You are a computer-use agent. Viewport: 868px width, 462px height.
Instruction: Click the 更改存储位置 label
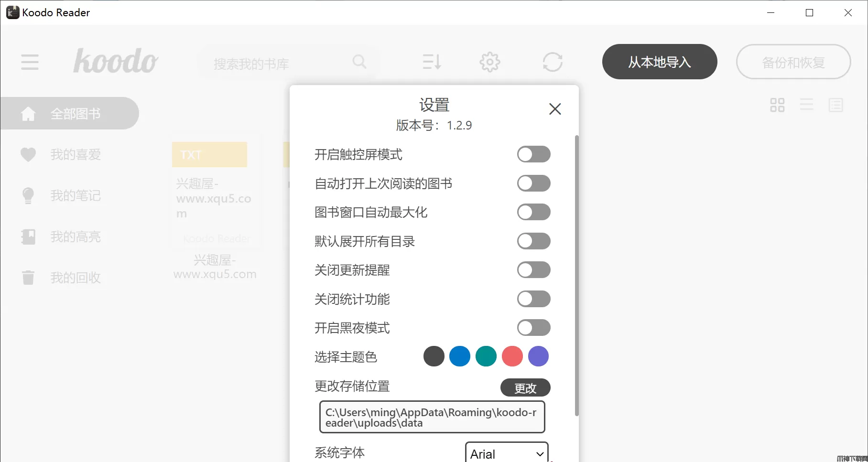tap(352, 386)
